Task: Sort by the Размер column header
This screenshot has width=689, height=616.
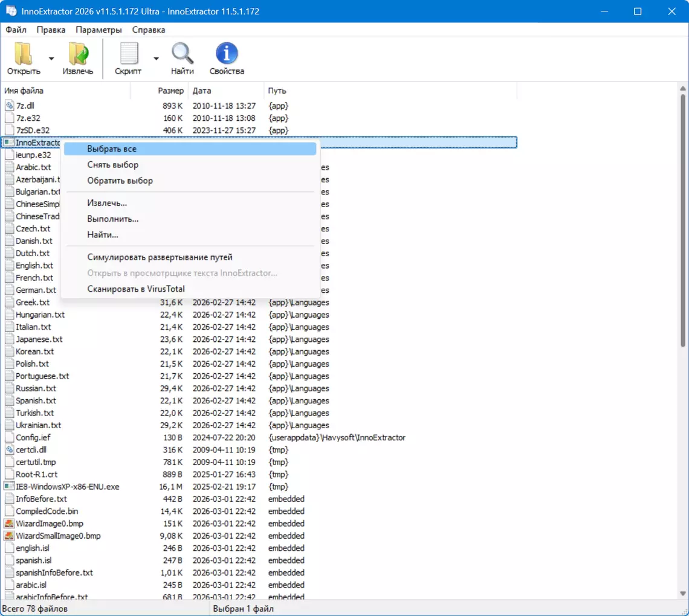Action: [170, 91]
